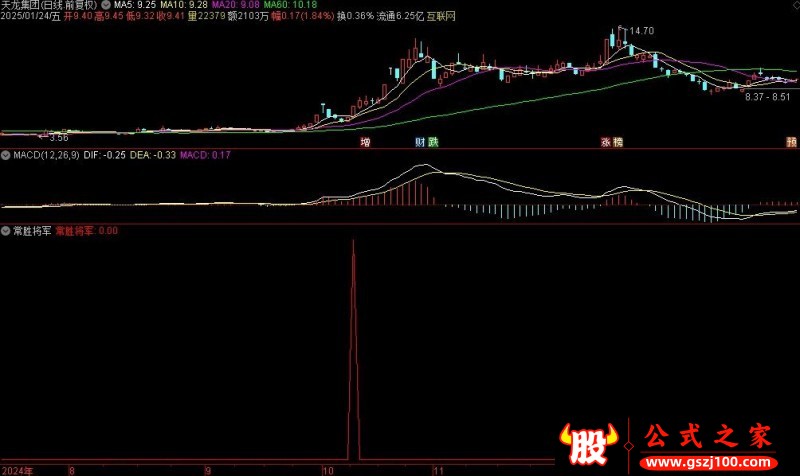The width and height of the screenshot is (800, 476).
Task: Open the www.gszj100.com website link
Action: click(x=709, y=463)
